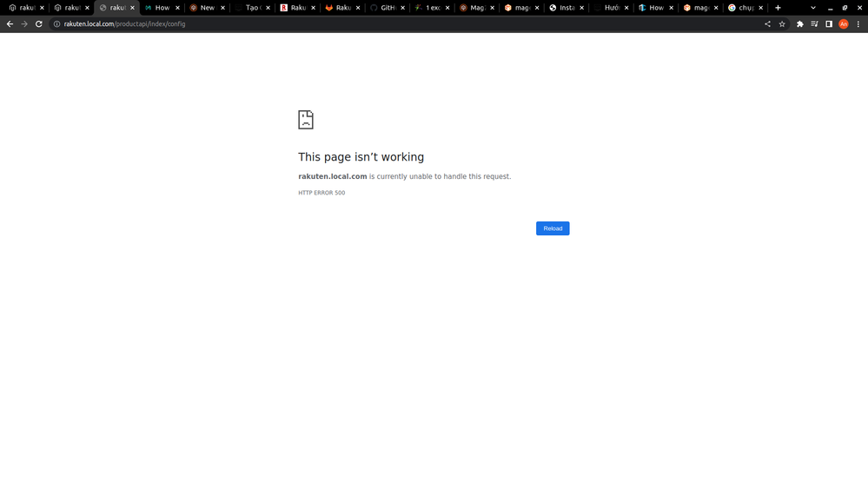Open a new tab with plus button
Image resolution: width=868 pixels, height=488 pixels.
pyautogui.click(x=778, y=8)
